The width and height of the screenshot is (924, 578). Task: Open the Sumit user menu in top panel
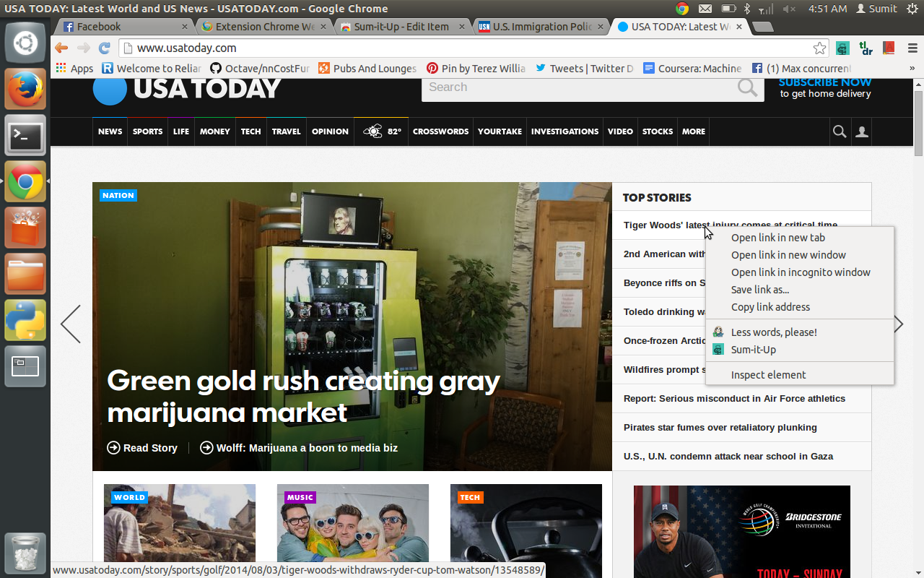tap(876, 9)
